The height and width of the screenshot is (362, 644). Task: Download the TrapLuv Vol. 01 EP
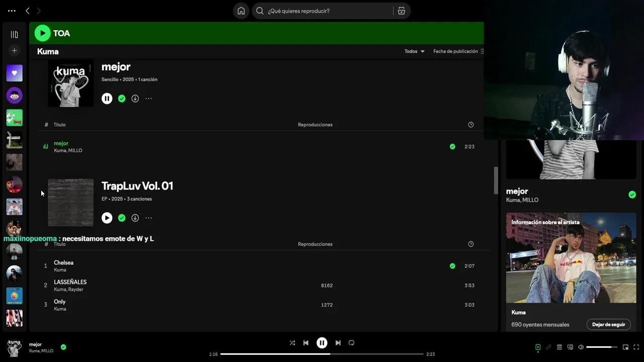click(x=135, y=218)
